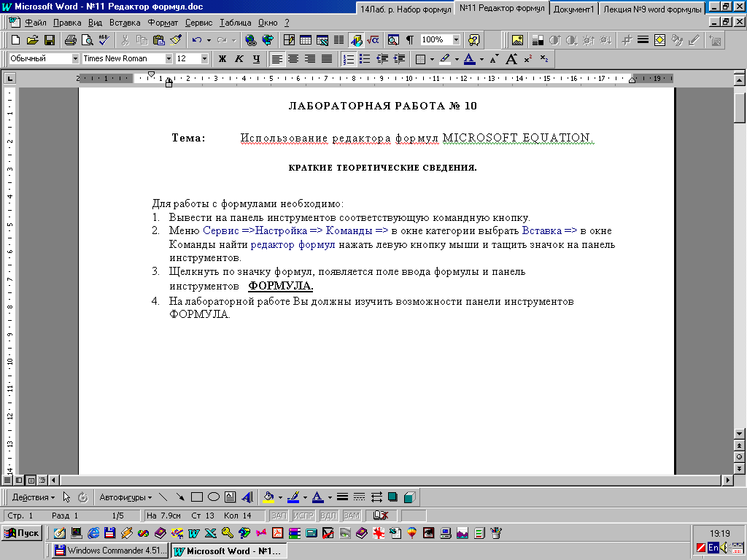This screenshot has width=747, height=560.
Task: Open Office Assistant help icon
Action: (x=473, y=40)
